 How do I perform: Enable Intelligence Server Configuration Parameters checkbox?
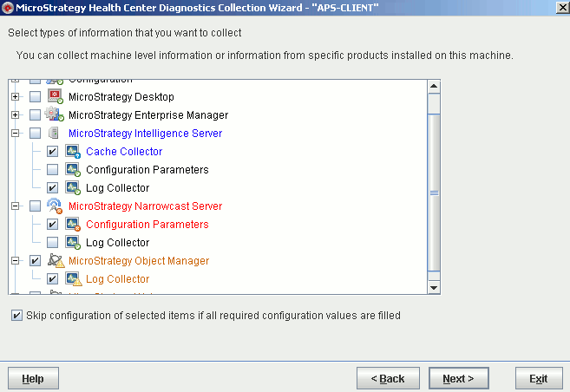point(53,170)
